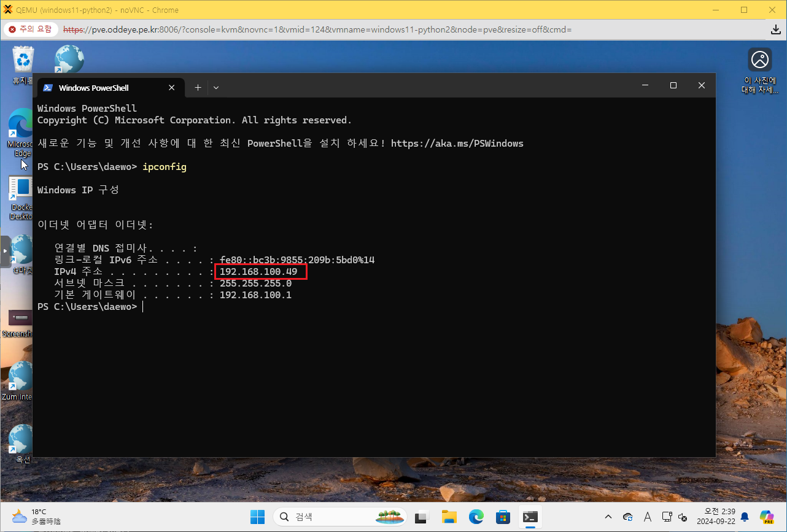The height and width of the screenshot is (532, 787).
Task: Open the terminal profile dropdown arrow
Action: [x=216, y=88]
